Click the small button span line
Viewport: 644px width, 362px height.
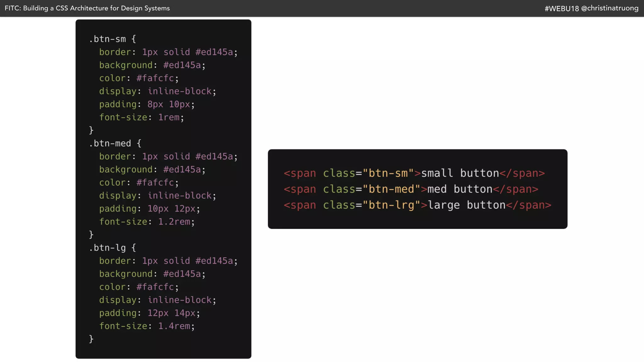pyautogui.click(x=414, y=173)
